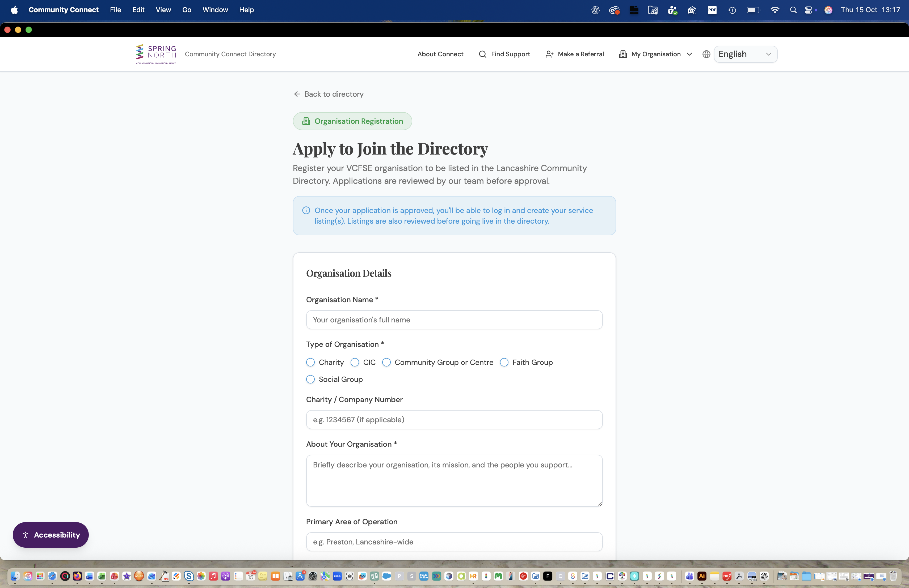Open Wi-Fi status menu
Viewport: 909px width, 588px height.
pyautogui.click(x=775, y=10)
